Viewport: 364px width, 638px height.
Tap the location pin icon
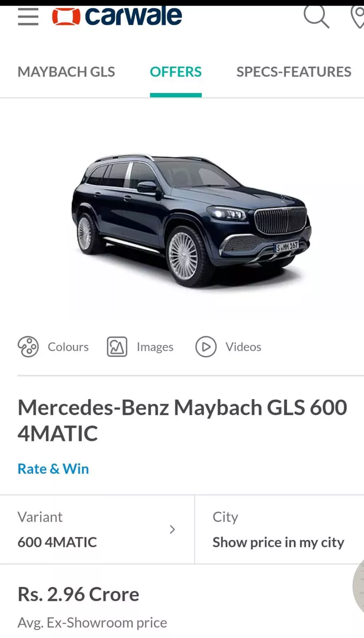click(x=358, y=17)
